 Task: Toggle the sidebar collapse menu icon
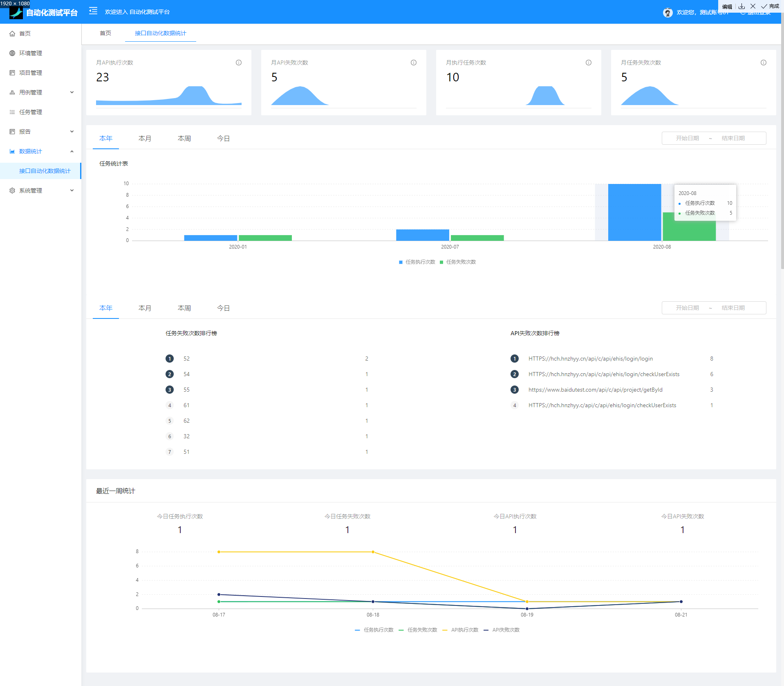[93, 11]
